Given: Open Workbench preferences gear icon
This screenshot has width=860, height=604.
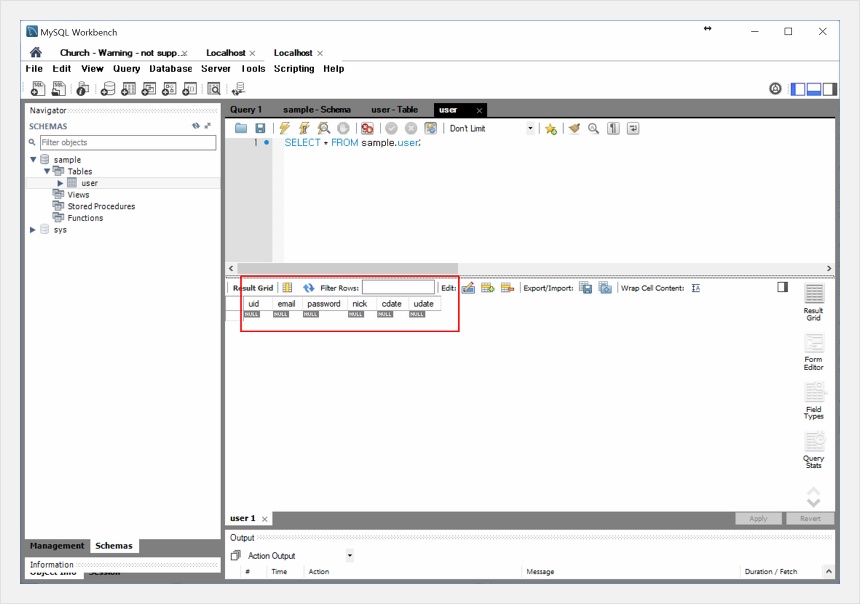Looking at the screenshot, I should pyautogui.click(x=775, y=88).
